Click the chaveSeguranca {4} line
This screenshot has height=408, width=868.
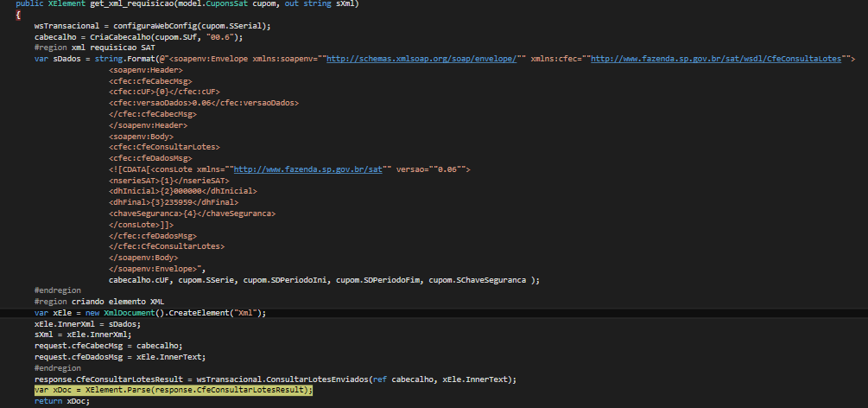pyautogui.click(x=192, y=214)
